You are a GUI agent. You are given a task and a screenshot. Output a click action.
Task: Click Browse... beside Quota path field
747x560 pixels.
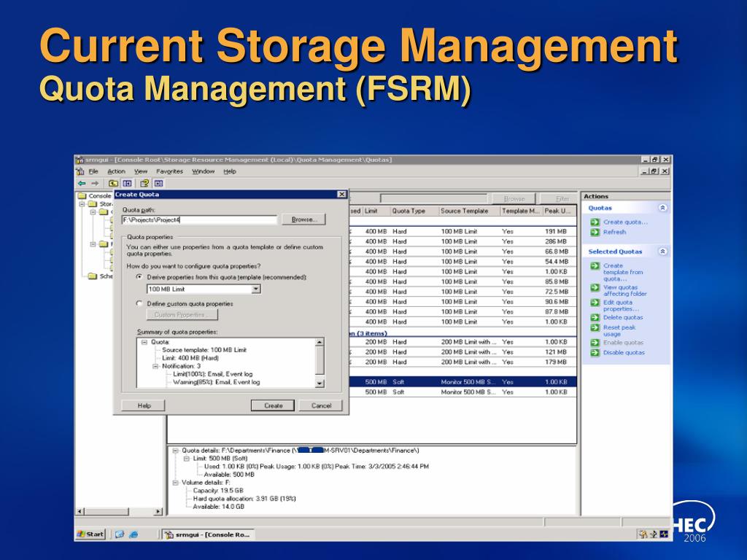304,219
